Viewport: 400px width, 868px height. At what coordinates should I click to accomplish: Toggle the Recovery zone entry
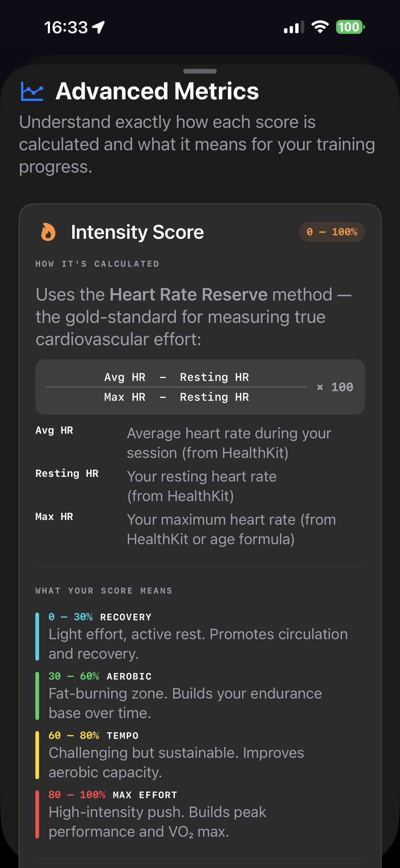199,635
